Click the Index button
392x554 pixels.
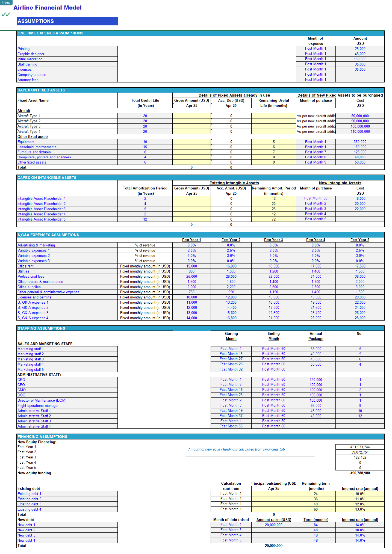6,2
